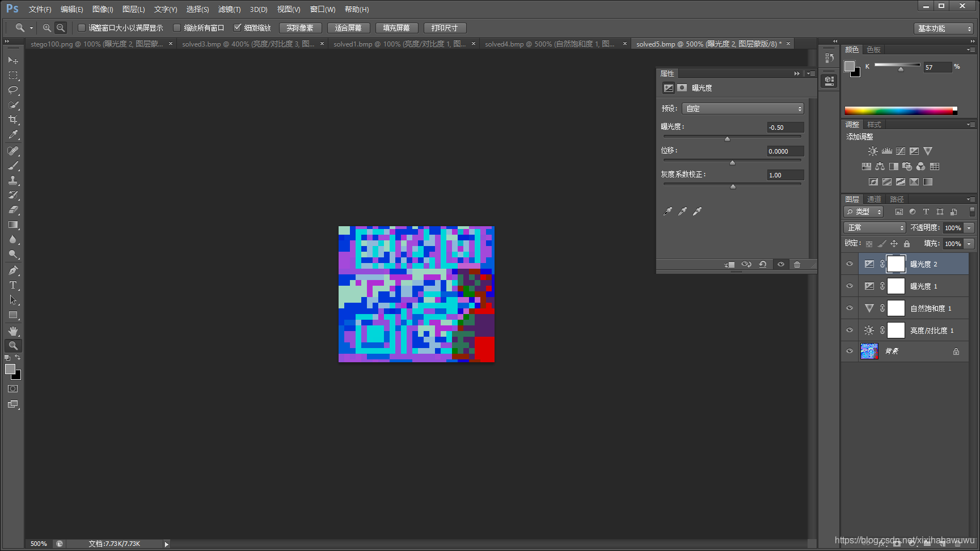Expand the status bar info arrow
Screen dimensions: 980x551
166,544
